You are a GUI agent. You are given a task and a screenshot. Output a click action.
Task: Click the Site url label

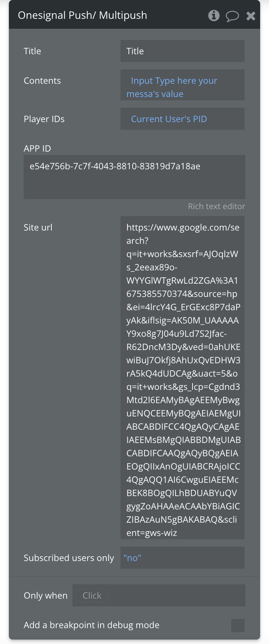(38, 227)
